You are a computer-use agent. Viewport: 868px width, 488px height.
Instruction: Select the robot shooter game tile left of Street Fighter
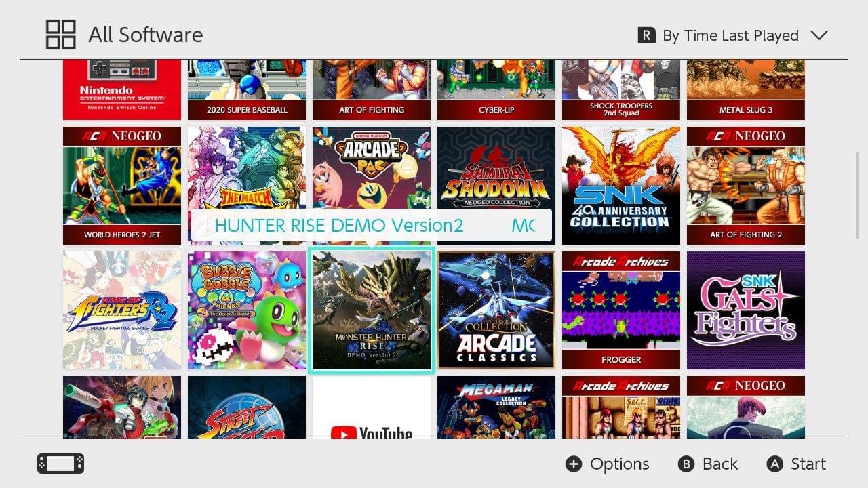[122, 407]
